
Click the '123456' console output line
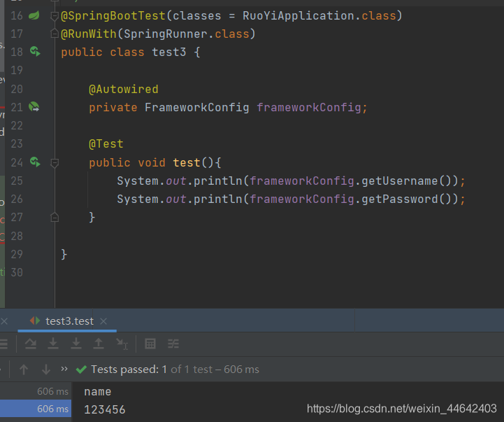click(104, 409)
